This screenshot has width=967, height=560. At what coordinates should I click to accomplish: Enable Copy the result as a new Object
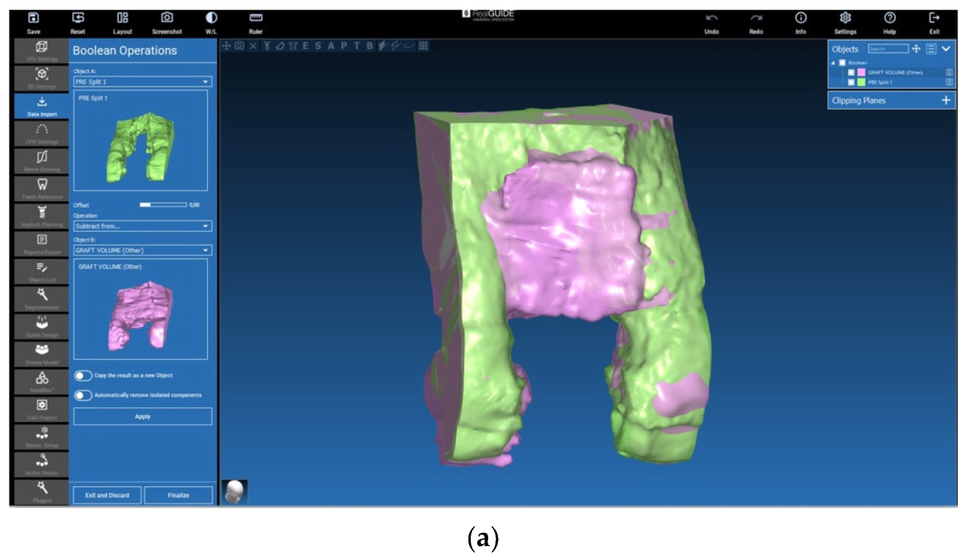coord(83,376)
